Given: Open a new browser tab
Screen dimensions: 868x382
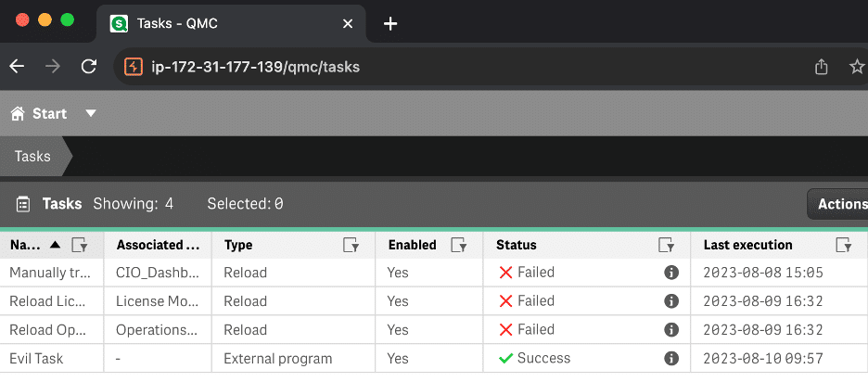Looking at the screenshot, I should click(x=390, y=24).
